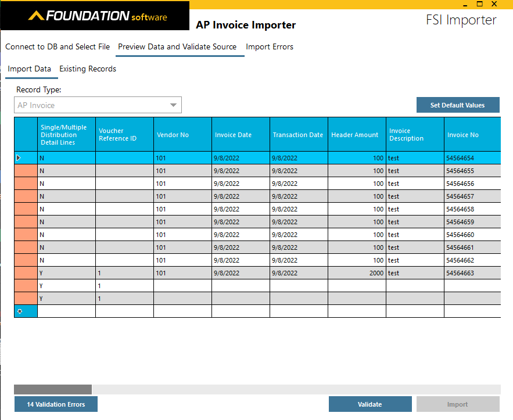The width and height of the screenshot is (513, 420).
Task: Click the Invoice Date column header
Action: pyautogui.click(x=241, y=135)
